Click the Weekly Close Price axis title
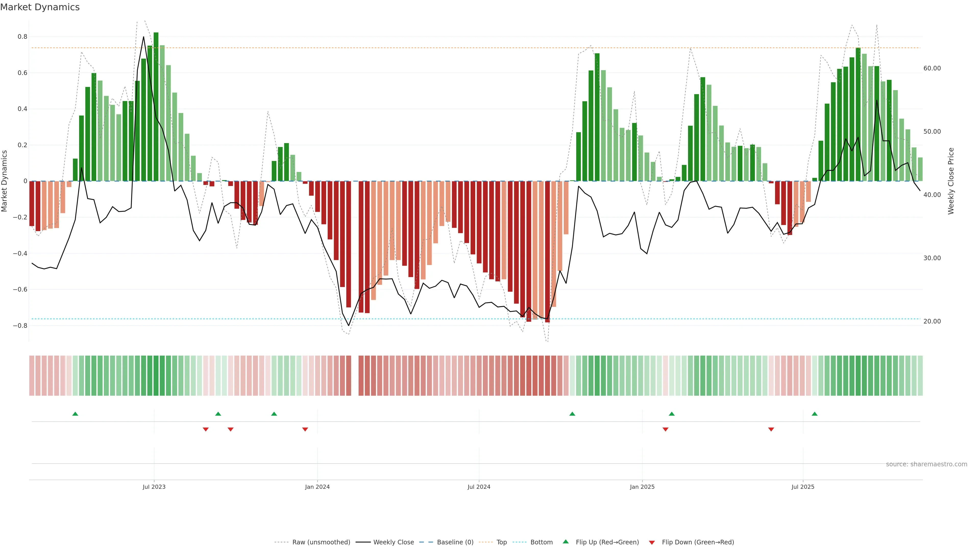 point(951,181)
